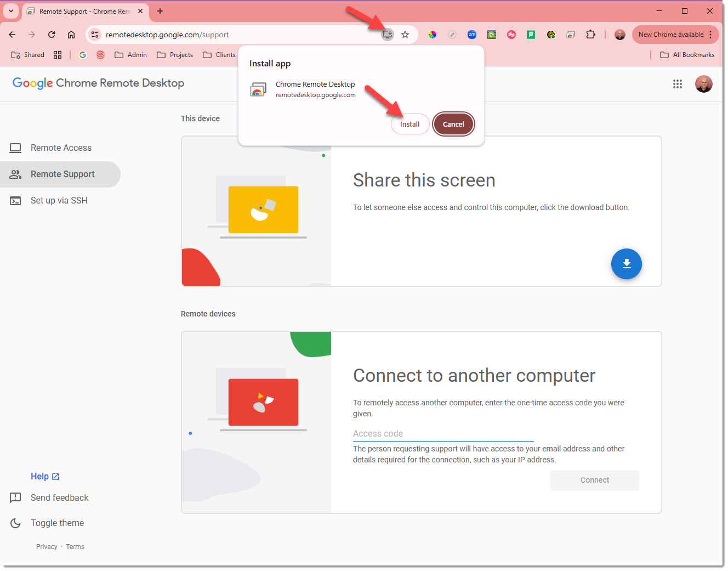This screenshot has height=571, width=728.
Task: Go back to the previous page
Action: click(x=12, y=35)
